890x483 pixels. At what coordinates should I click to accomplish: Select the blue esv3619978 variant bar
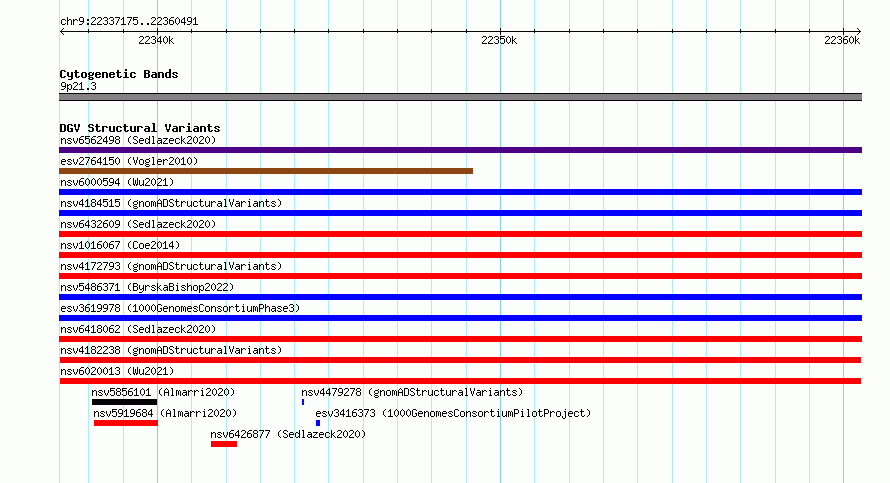[460, 318]
